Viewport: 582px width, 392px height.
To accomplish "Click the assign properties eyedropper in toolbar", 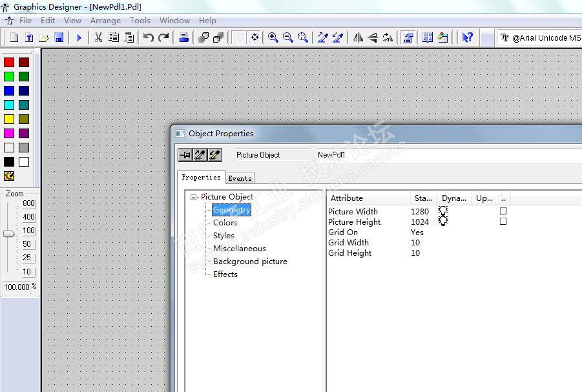I will pos(338,37).
